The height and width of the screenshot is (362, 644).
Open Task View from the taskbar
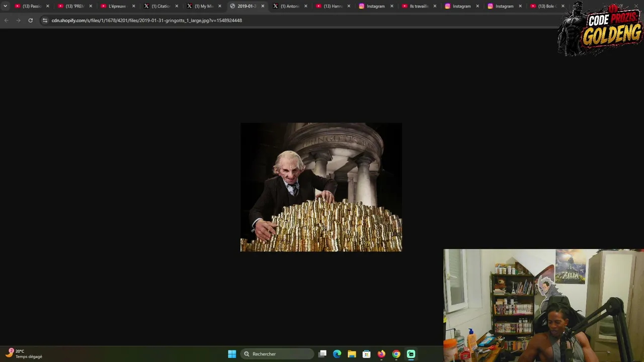323,354
